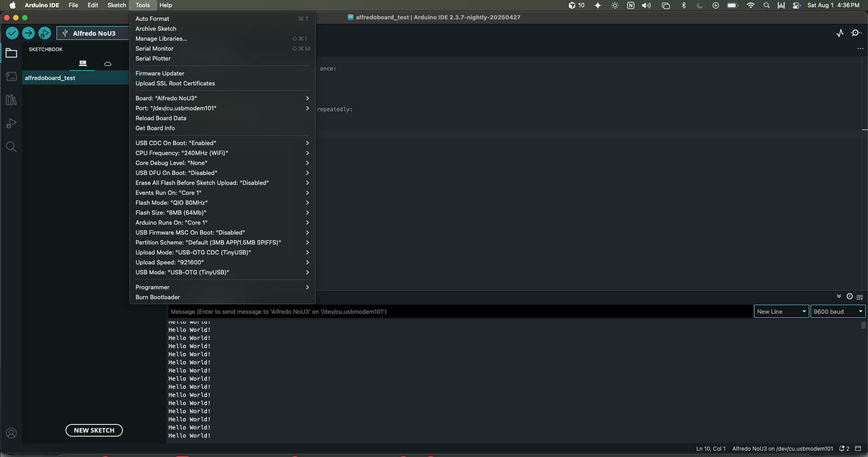
Task: Open the New Line line-ending dropdown
Action: point(781,311)
